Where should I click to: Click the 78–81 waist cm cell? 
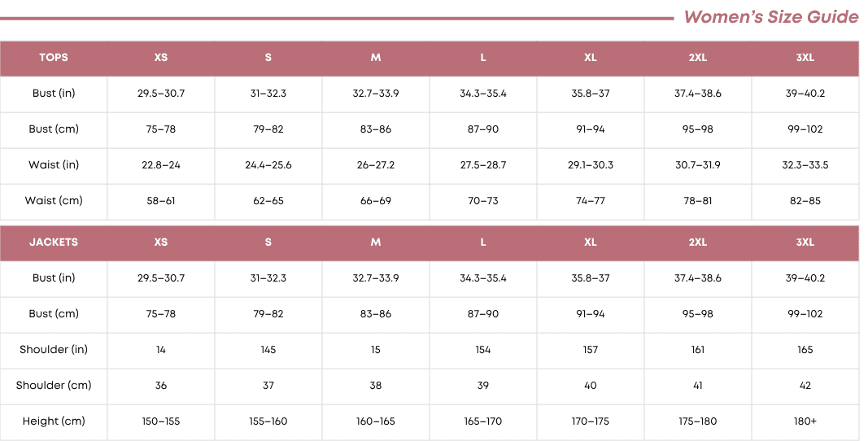(x=698, y=201)
